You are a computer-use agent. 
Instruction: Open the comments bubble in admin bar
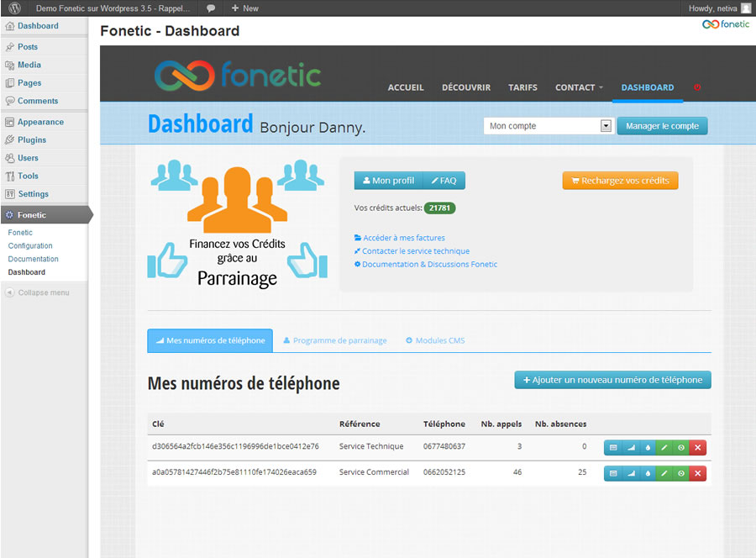click(211, 8)
